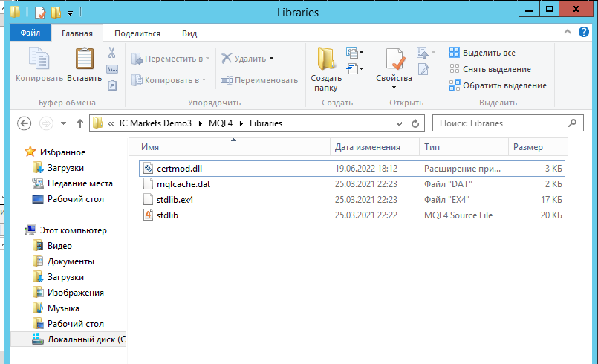Image resolution: width=598 pixels, height=364 pixels.
Task: Click the Paste clipboard icon
Action: tap(84, 59)
